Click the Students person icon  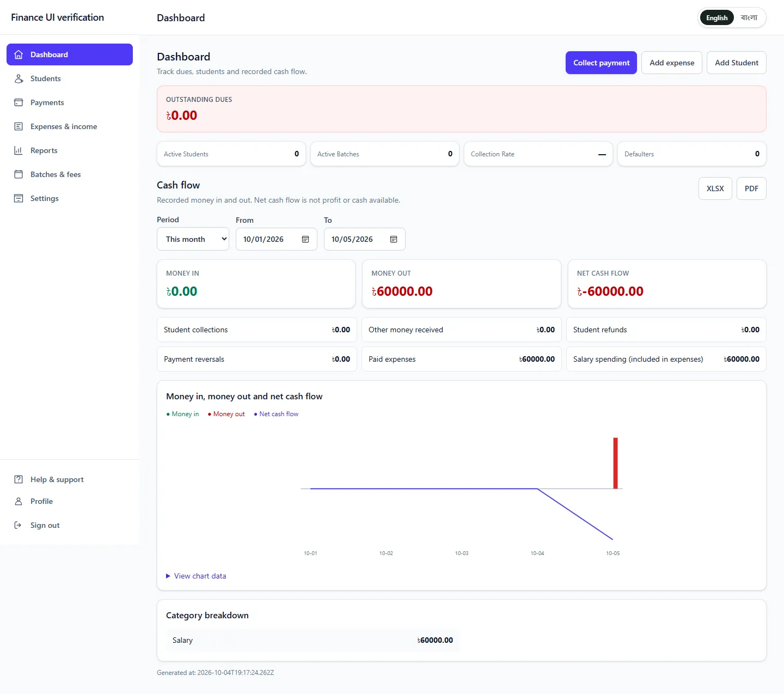click(19, 78)
